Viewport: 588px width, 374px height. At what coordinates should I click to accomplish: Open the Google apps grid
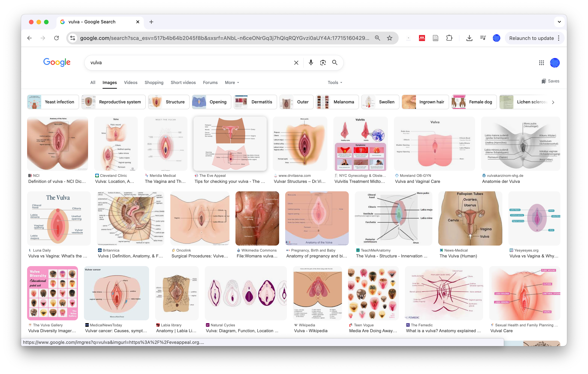point(541,63)
